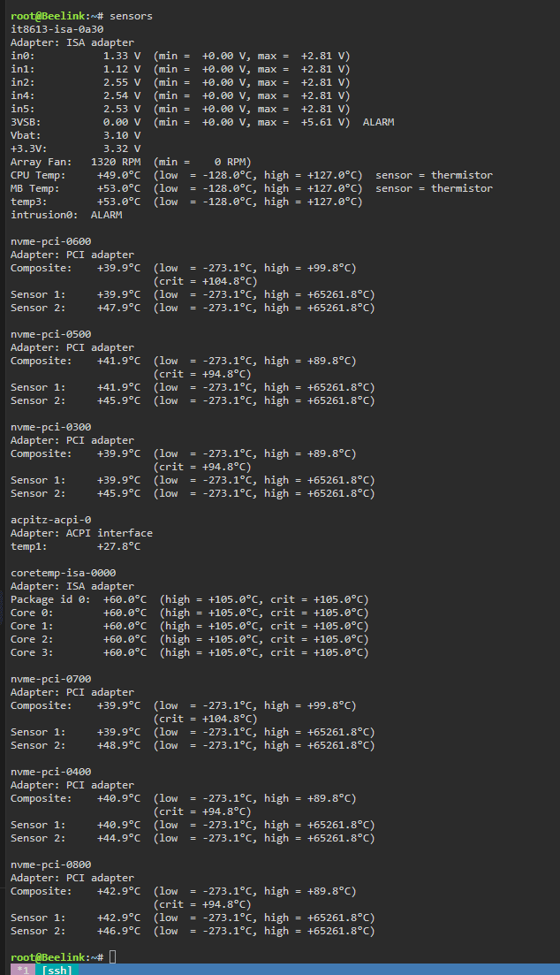
Task: Select the *1 session indicator
Action: tap(23, 970)
